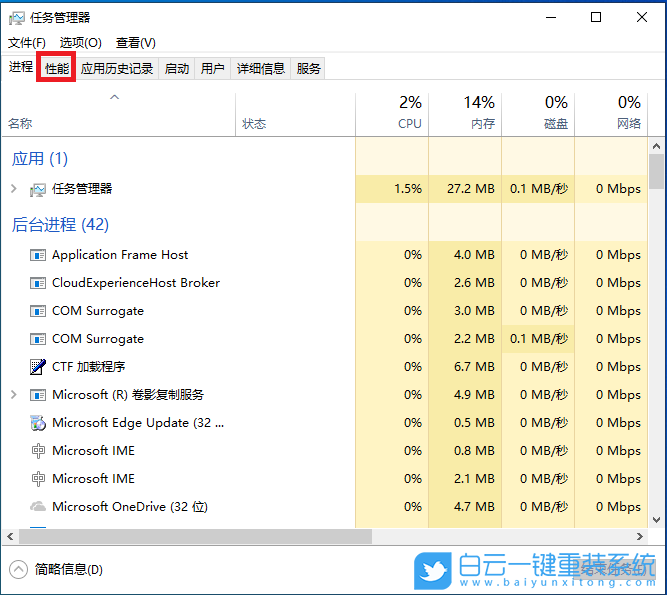
Task: Click the horizontal scrollbar thumb
Action: [x=195, y=536]
